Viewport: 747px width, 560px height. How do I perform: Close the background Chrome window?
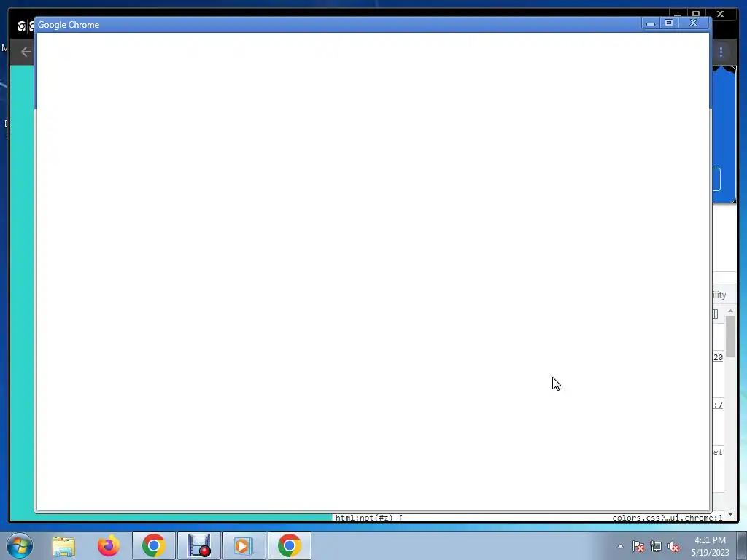[721, 14]
